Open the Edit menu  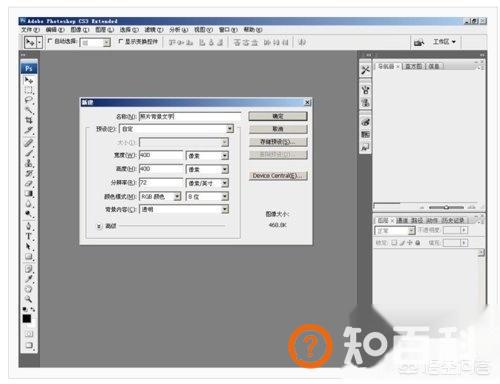(55, 30)
